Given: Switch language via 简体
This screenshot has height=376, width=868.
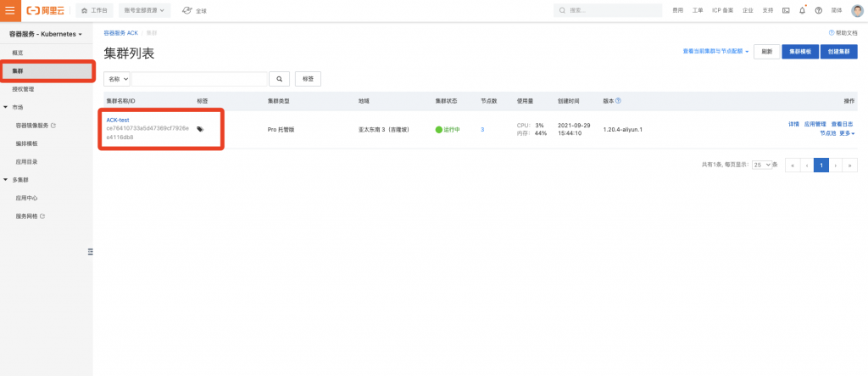Looking at the screenshot, I should click(x=836, y=10).
